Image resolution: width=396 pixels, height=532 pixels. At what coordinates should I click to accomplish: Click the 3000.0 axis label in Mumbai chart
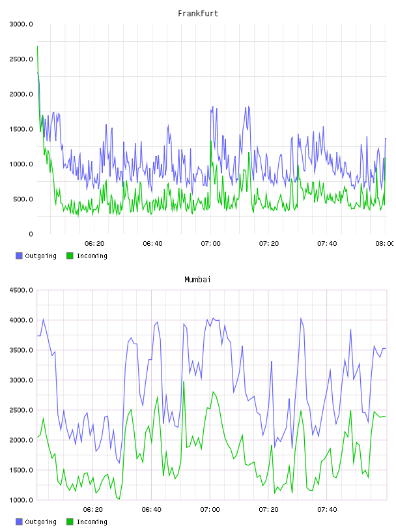pyautogui.click(x=21, y=380)
